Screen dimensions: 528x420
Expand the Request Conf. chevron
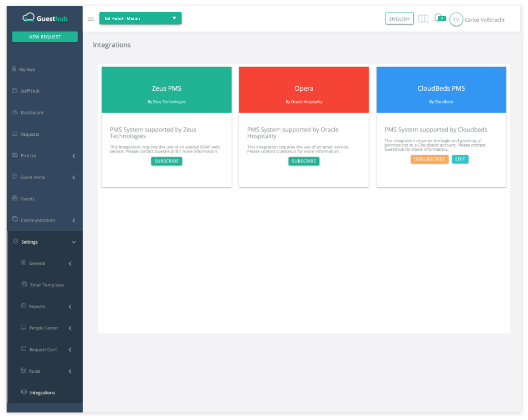coord(70,350)
